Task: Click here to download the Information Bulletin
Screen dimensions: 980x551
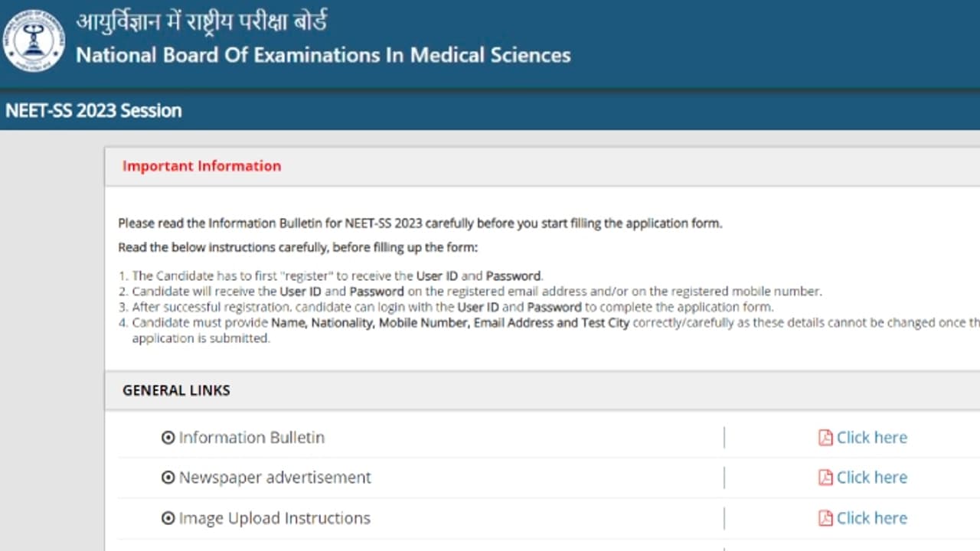Action: click(x=872, y=437)
